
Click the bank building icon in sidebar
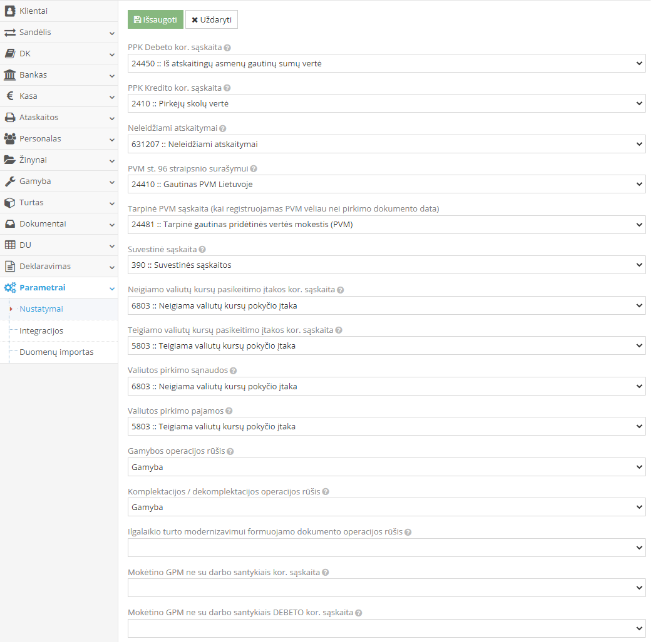[x=10, y=75]
